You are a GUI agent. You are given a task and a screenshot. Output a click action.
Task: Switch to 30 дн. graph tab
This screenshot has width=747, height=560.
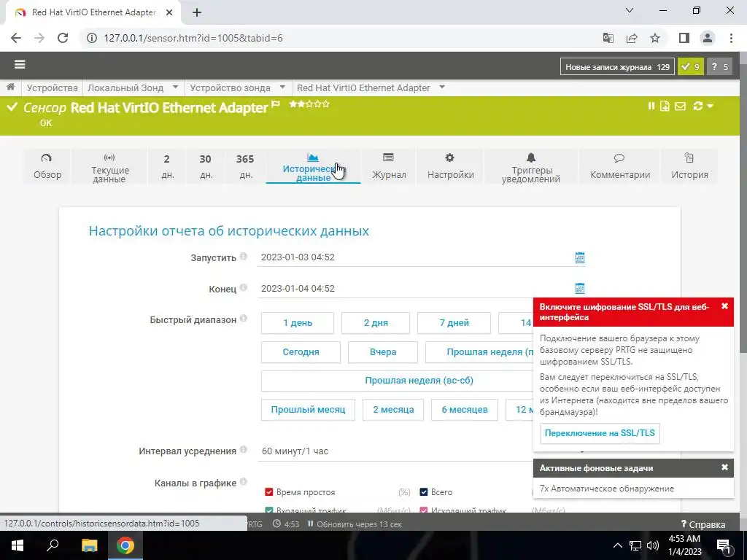tap(205, 166)
